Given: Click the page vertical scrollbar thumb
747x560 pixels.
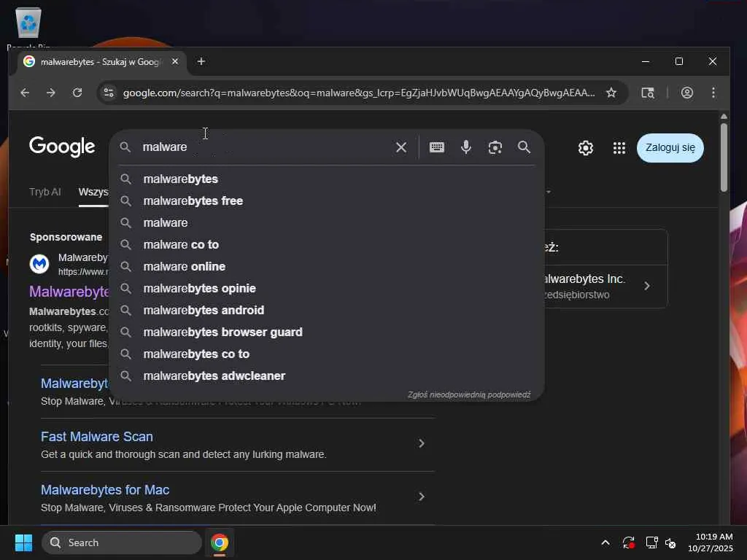Looking at the screenshot, I should tap(724, 157).
